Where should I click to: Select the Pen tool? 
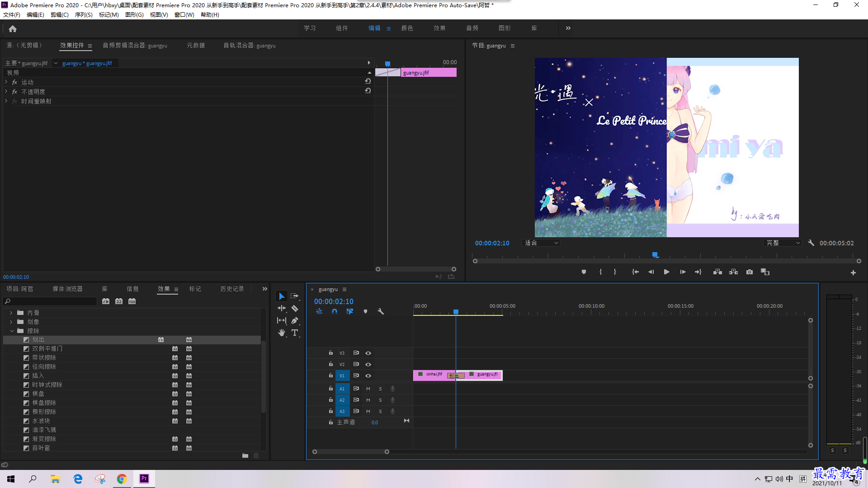pyautogui.click(x=295, y=320)
